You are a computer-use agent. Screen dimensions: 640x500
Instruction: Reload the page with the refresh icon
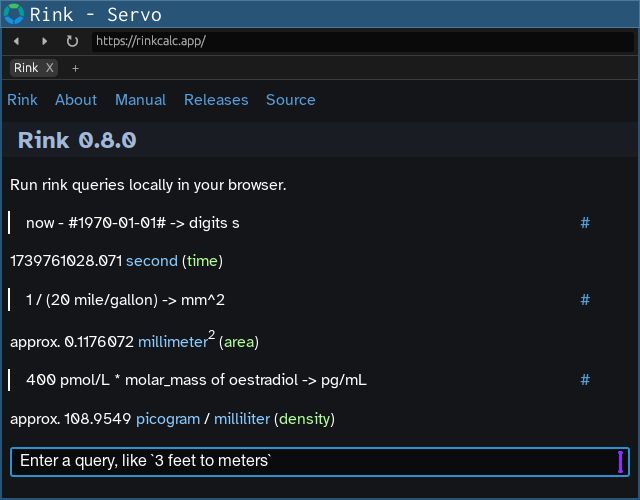[x=72, y=41]
